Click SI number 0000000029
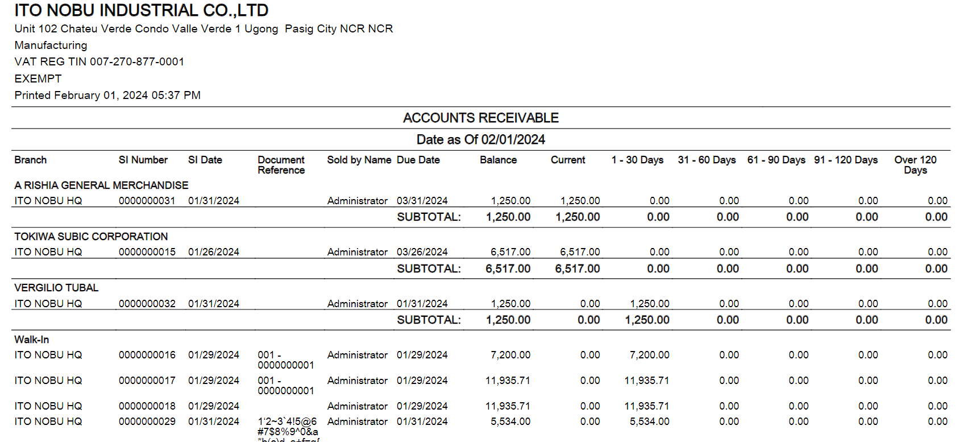 (x=147, y=422)
